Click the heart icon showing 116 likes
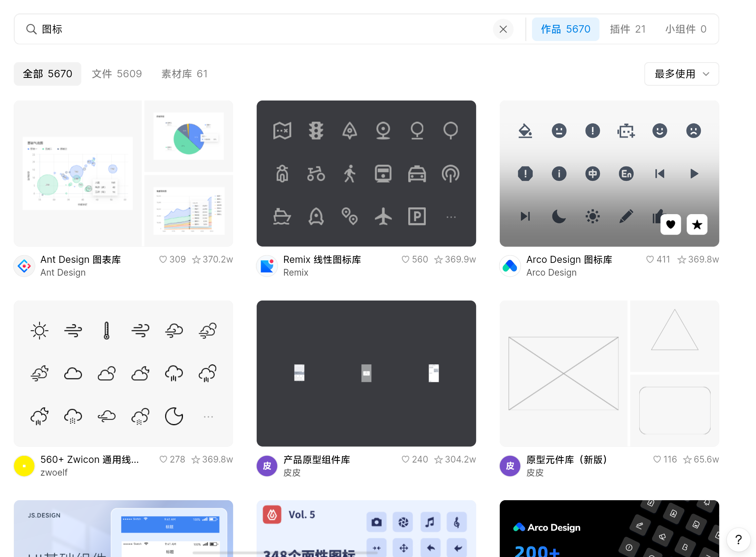Viewport: 756px width, 557px height. 657,459
